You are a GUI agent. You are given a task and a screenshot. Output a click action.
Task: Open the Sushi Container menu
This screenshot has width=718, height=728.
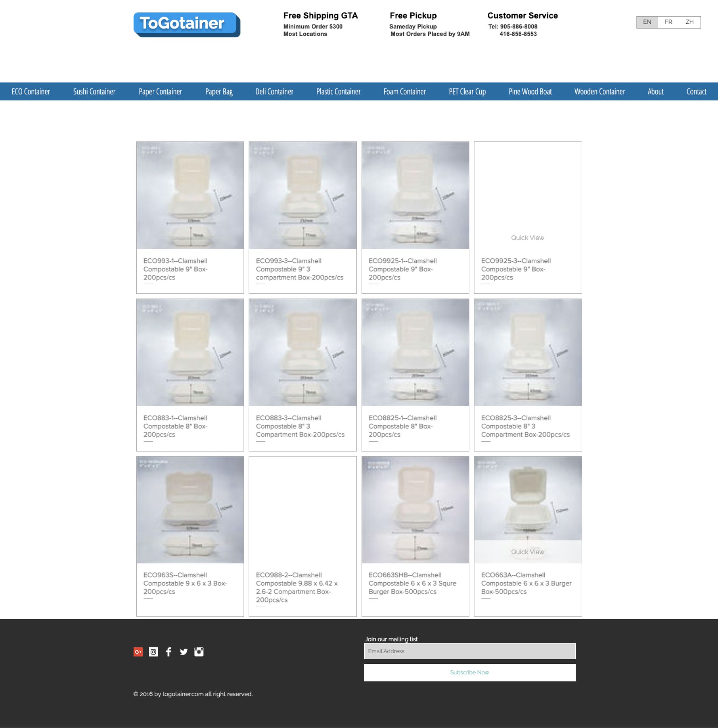tap(94, 91)
